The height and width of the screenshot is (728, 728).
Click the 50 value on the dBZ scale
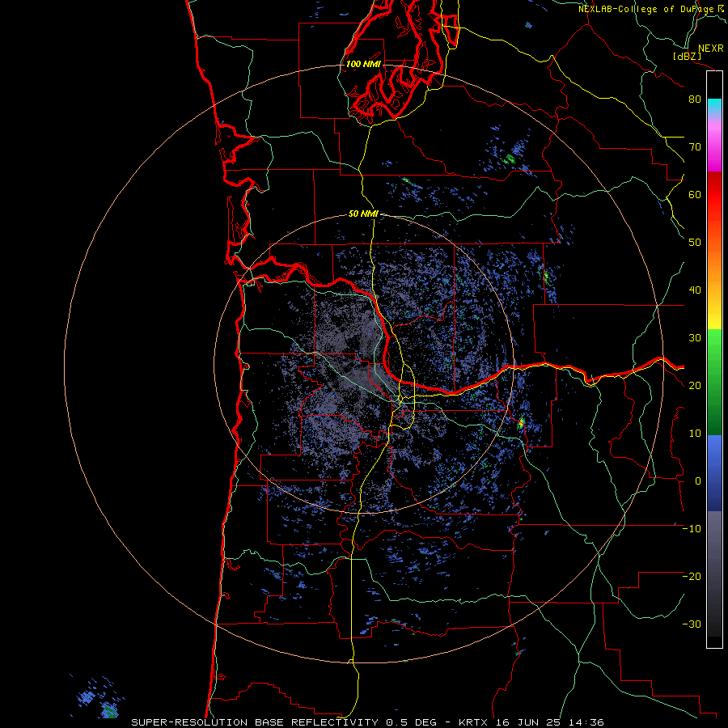point(695,243)
